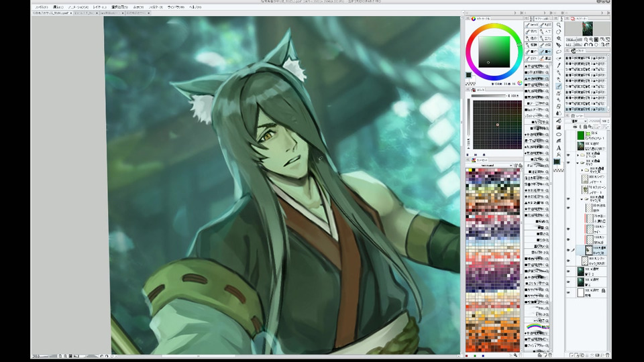The height and width of the screenshot is (362, 644).
Task: Toggle visibility of the selected character layer
Action: coord(569,249)
